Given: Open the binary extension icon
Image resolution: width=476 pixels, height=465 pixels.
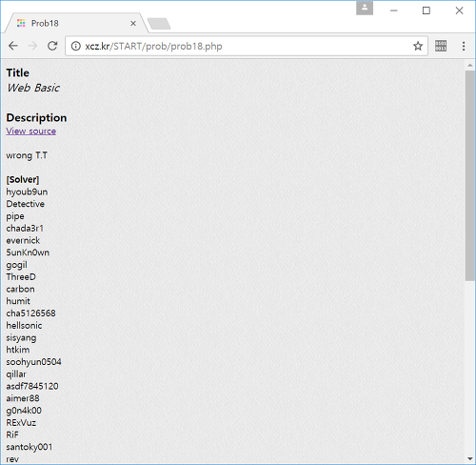Looking at the screenshot, I should 441,46.
